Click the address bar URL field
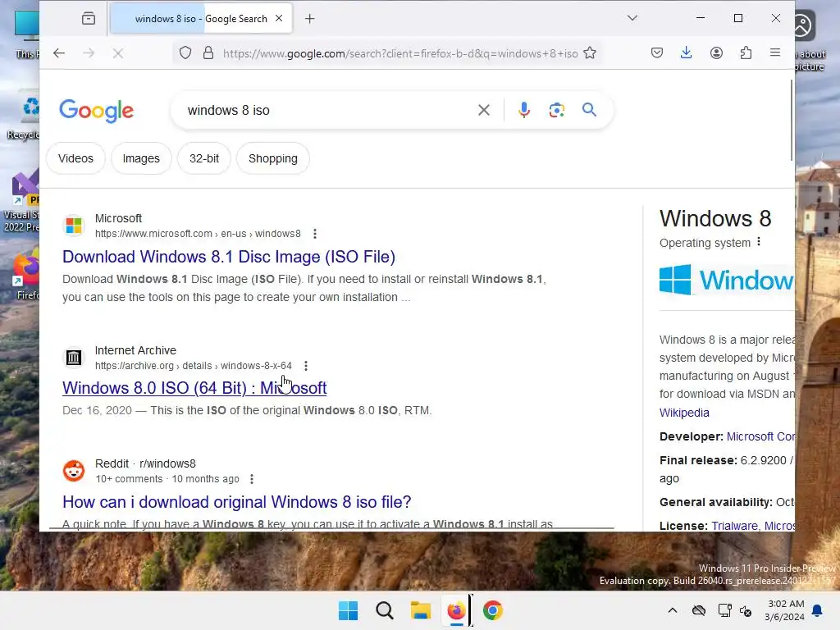This screenshot has width=840, height=630. [400, 53]
